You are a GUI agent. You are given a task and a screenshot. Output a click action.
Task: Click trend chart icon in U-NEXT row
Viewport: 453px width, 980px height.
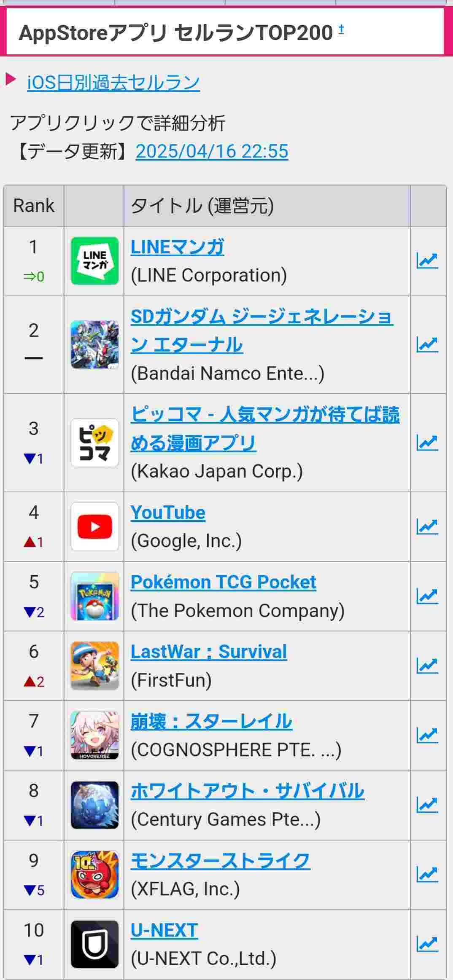click(427, 944)
